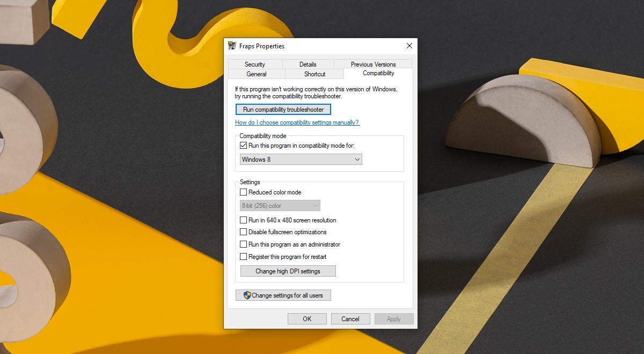The height and width of the screenshot is (354, 644).
Task: Enable Reduced color mode checkbox
Action: [x=243, y=192]
